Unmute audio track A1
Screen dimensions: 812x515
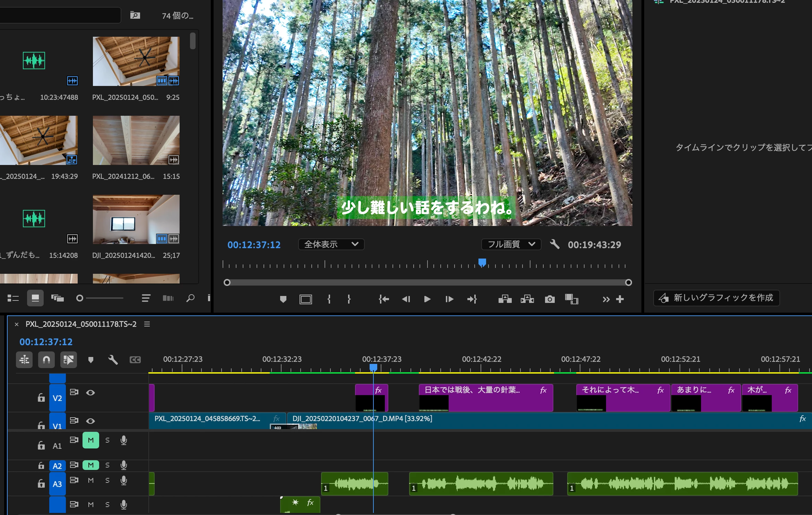tap(91, 440)
